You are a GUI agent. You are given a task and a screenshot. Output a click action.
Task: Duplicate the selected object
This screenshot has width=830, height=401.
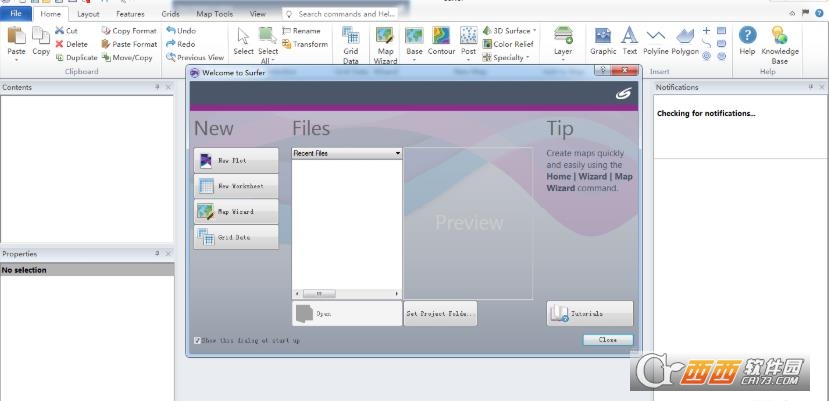pyautogui.click(x=76, y=58)
